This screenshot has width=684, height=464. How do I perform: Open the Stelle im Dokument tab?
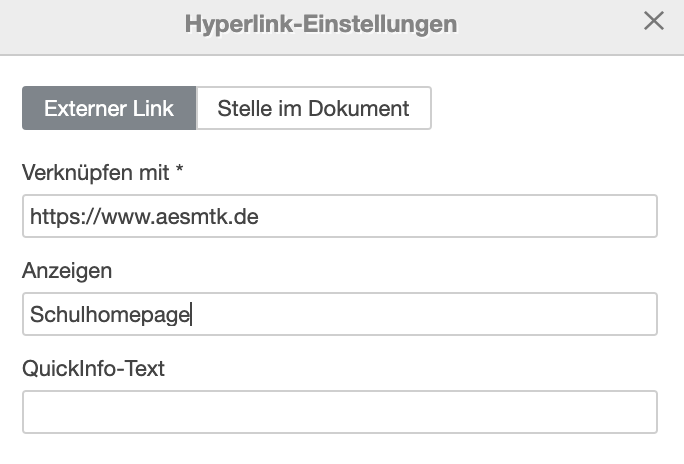tap(313, 109)
